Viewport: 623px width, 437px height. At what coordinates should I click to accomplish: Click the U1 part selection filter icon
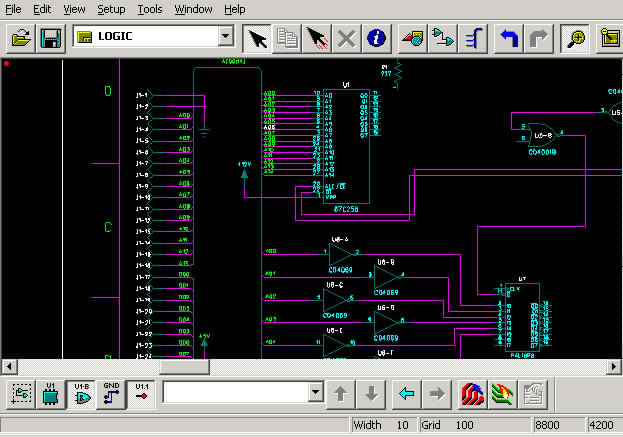(x=51, y=393)
